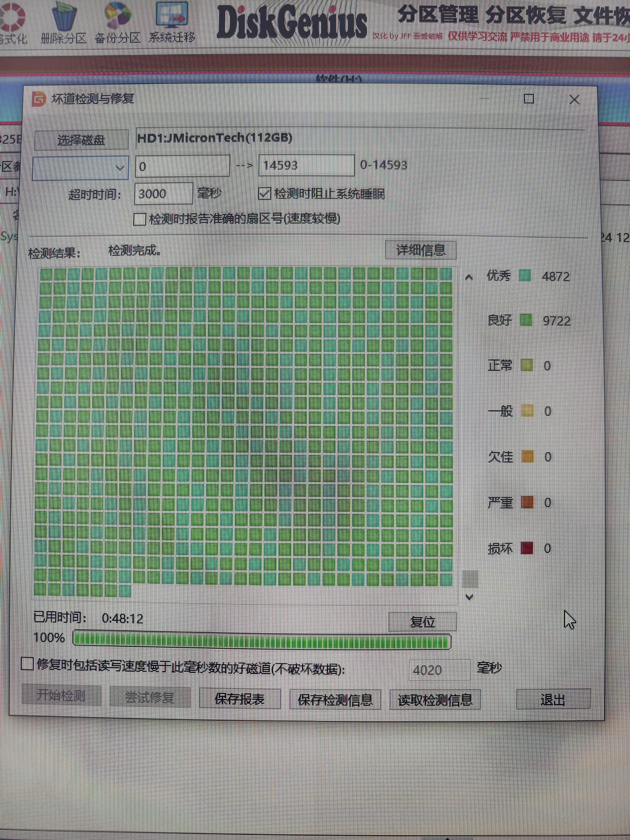
Task: Click the elapsed time value 0:48:12
Action: pyautogui.click(x=123, y=619)
